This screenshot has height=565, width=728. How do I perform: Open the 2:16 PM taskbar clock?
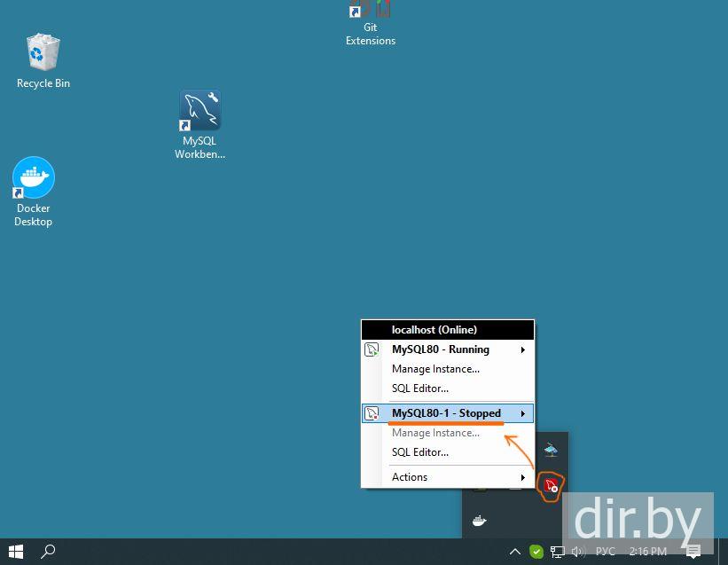647,552
